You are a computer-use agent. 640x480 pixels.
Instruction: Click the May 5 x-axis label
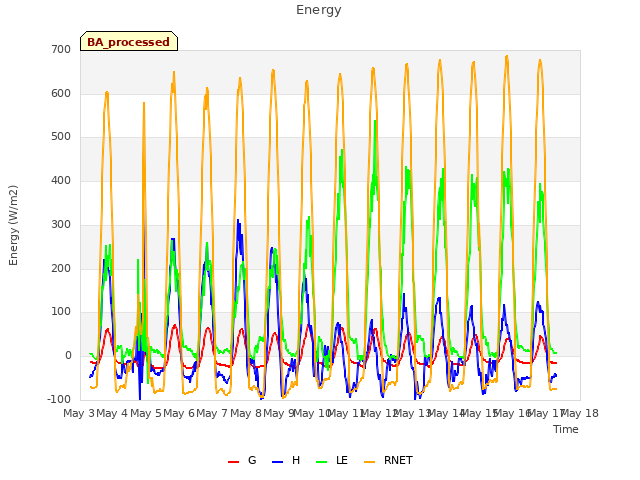(x=146, y=413)
